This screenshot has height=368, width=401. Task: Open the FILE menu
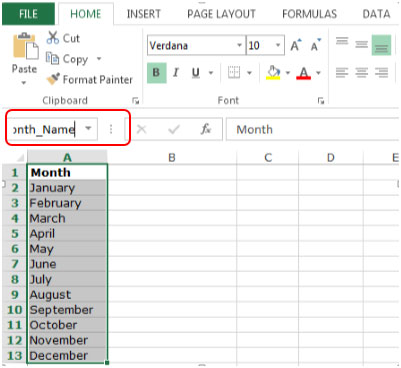(28, 14)
